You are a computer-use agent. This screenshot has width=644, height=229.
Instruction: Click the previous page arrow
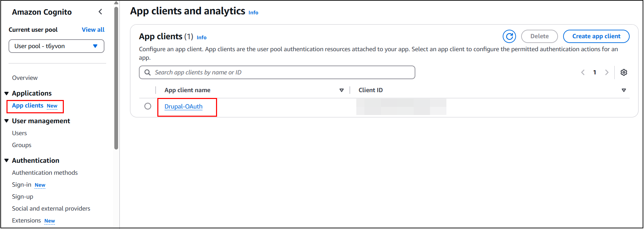pos(583,72)
